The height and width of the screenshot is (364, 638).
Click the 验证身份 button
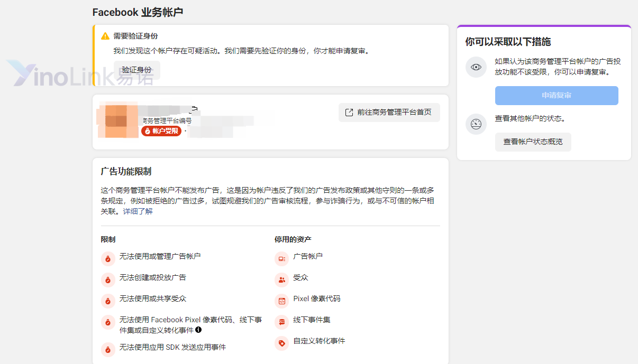[137, 70]
